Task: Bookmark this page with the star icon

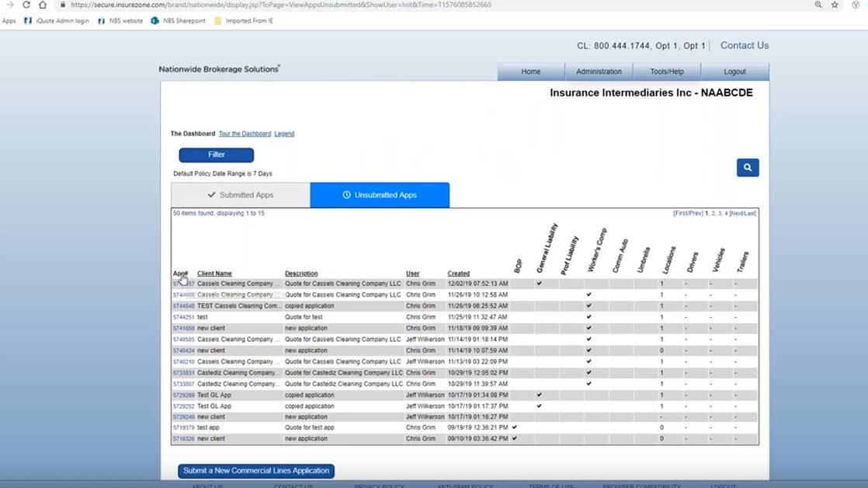Action: (x=835, y=5)
